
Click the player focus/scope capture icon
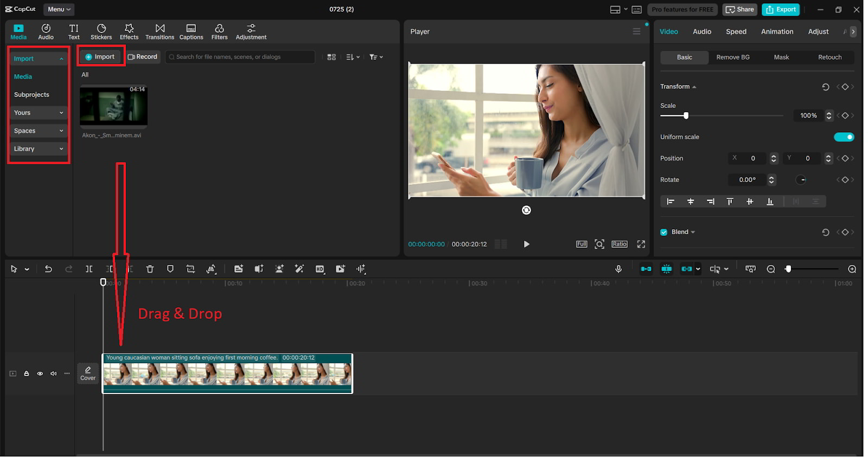[x=599, y=244]
